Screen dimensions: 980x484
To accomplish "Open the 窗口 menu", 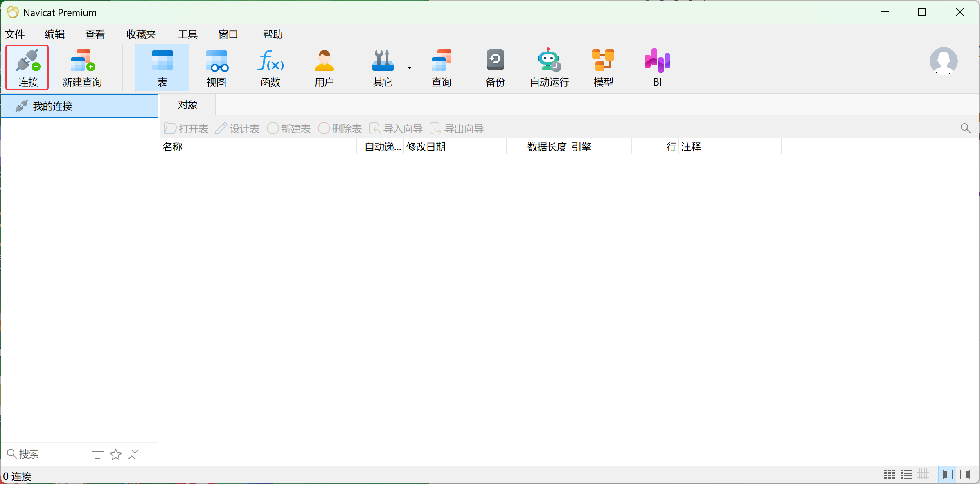I will 228,34.
